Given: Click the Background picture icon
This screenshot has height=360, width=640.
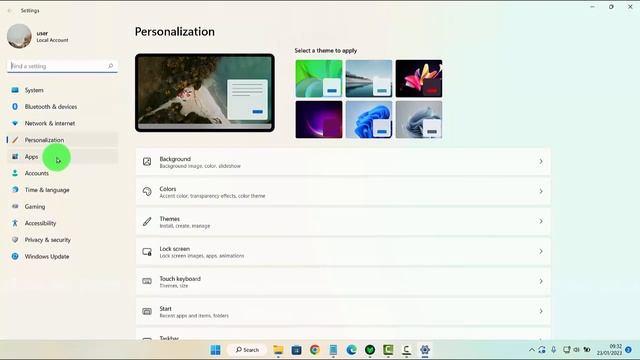Looking at the screenshot, I should [147, 162].
